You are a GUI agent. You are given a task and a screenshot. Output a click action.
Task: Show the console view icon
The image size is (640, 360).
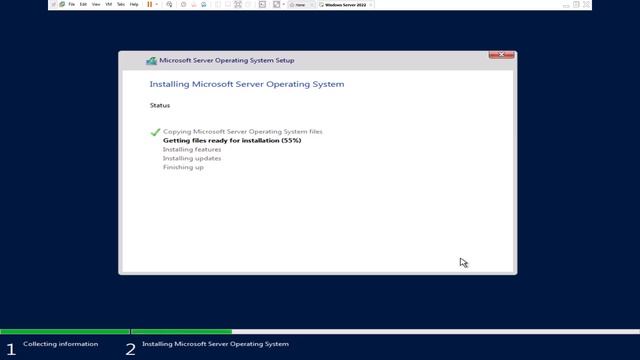[262, 4]
